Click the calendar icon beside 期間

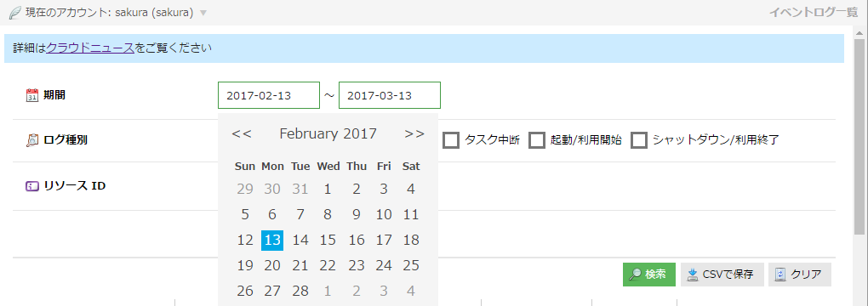pos(32,95)
